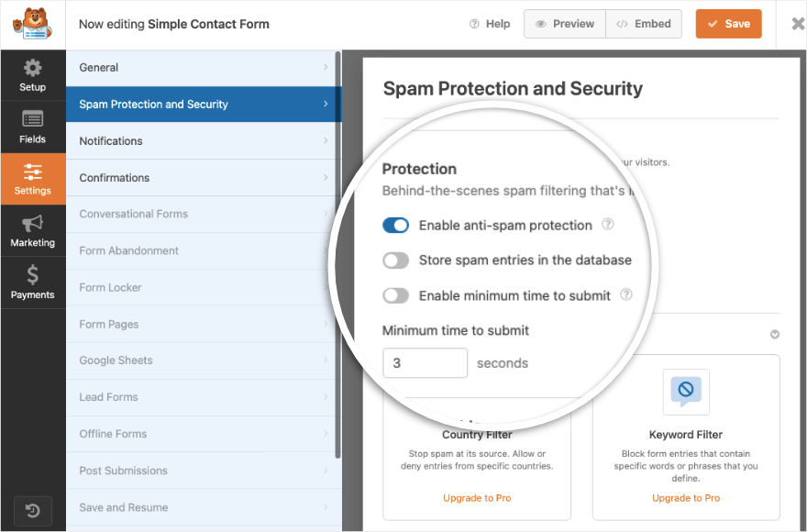Click chevron on Save and Resume row
807x532 pixels.
click(x=326, y=506)
